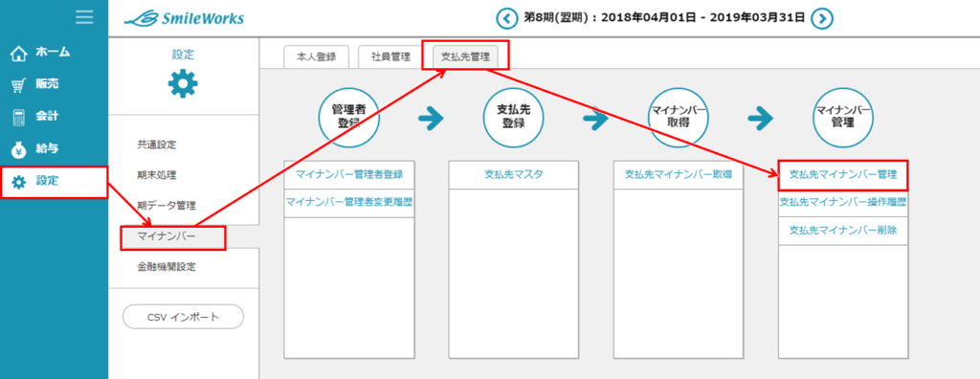
Task: Click the money bag payroll icon
Action: (19, 149)
